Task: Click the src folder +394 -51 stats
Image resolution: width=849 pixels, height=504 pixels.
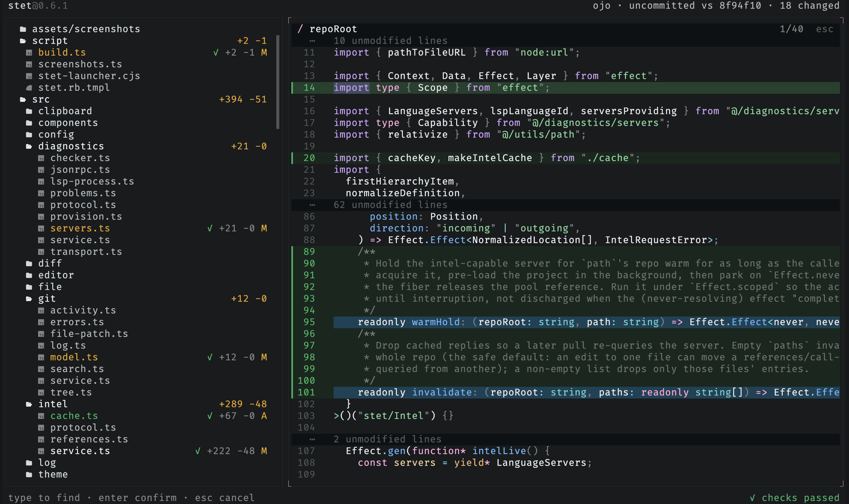Action: (243, 99)
